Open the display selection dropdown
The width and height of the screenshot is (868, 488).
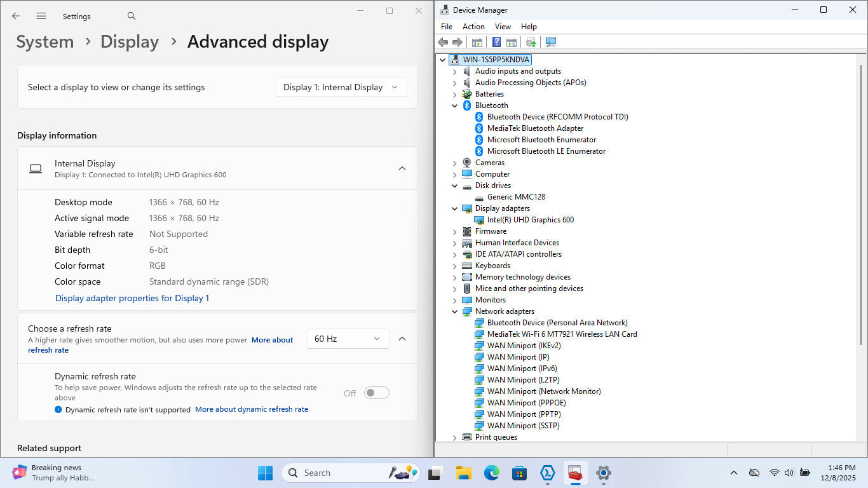tap(341, 87)
